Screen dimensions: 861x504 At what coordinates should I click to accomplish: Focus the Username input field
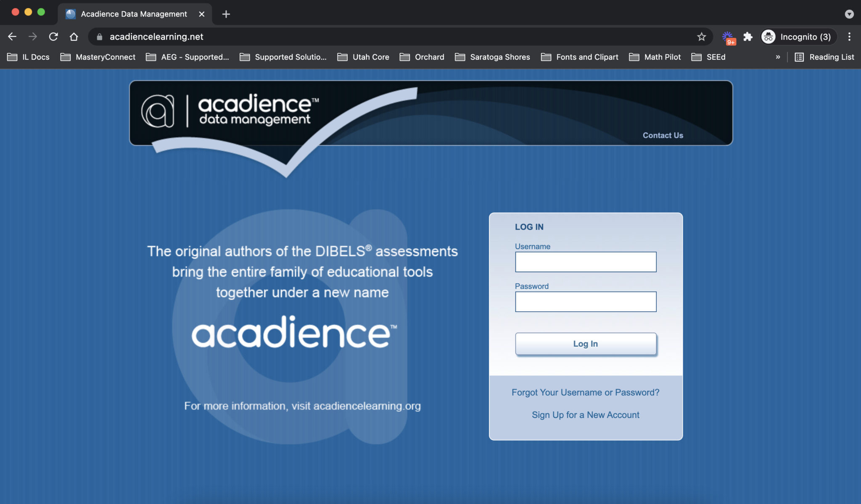point(586,262)
